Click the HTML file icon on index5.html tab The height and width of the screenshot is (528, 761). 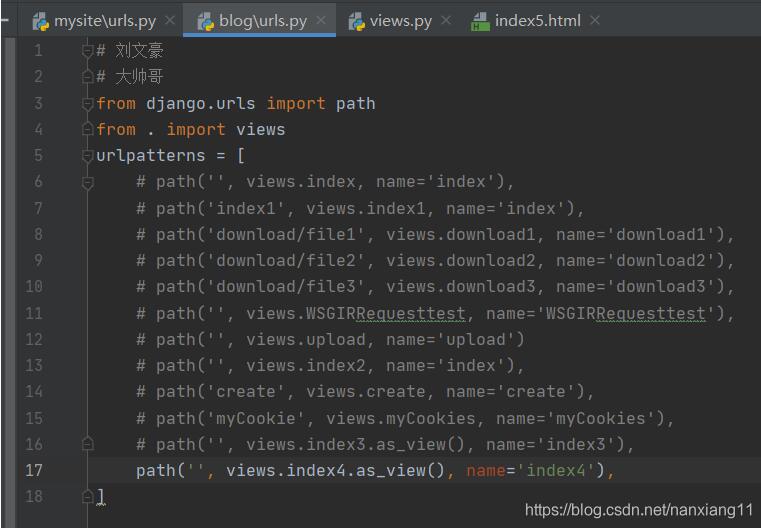(x=480, y=20)
